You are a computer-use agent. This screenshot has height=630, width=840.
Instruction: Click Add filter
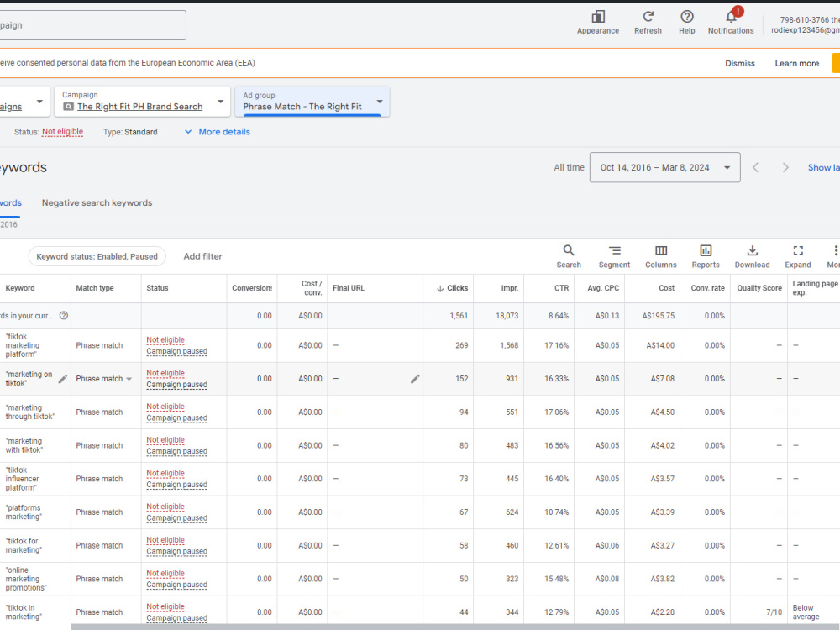[x=202, y=256]
